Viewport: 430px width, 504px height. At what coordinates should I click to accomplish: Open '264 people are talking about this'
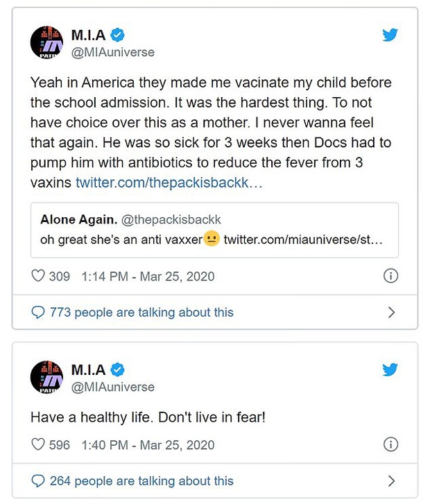(x=141, y=481)
